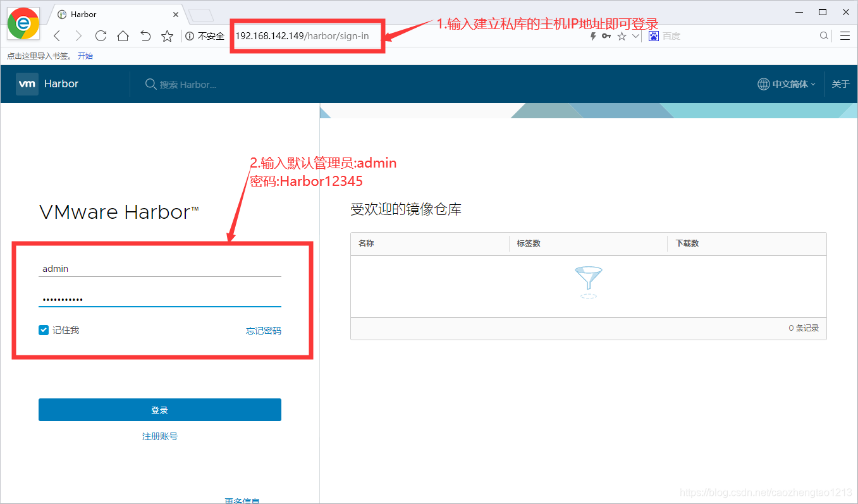Click the search magnifier in browser toolbar
The image size is (858, 504).
click(824, 36)
